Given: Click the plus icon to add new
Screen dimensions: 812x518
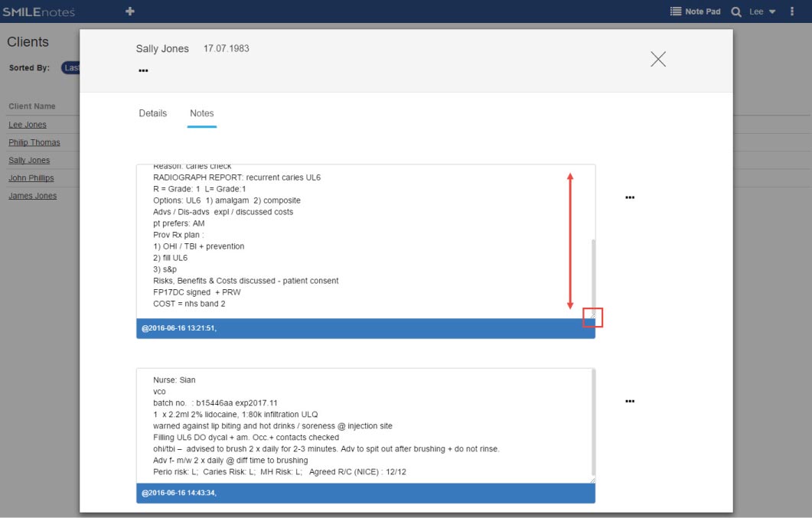Looking at the screenshot, I should (x=130, y=11).
